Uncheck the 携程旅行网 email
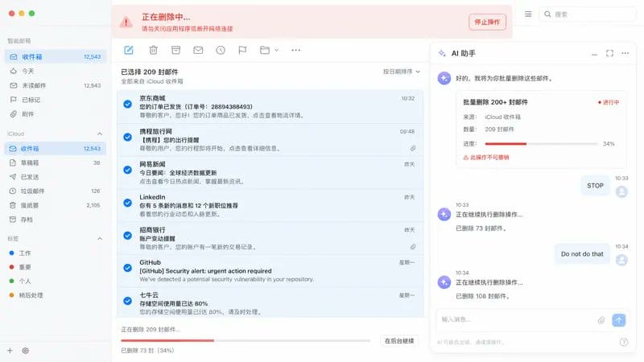 point(128,137)
